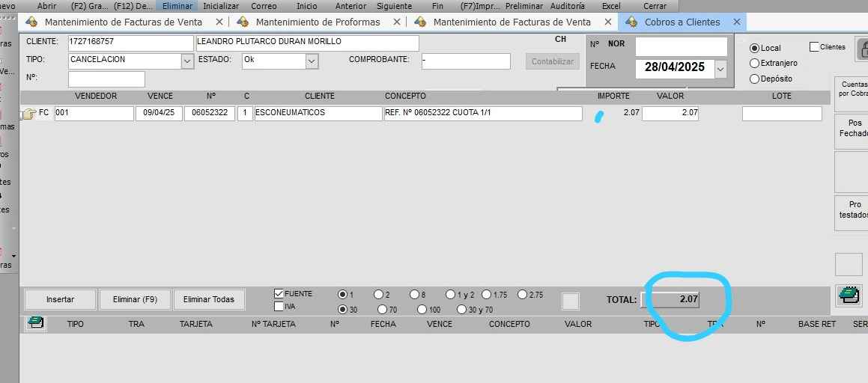Click the icon on Cobros a Clientes tab

click(631, 22)
